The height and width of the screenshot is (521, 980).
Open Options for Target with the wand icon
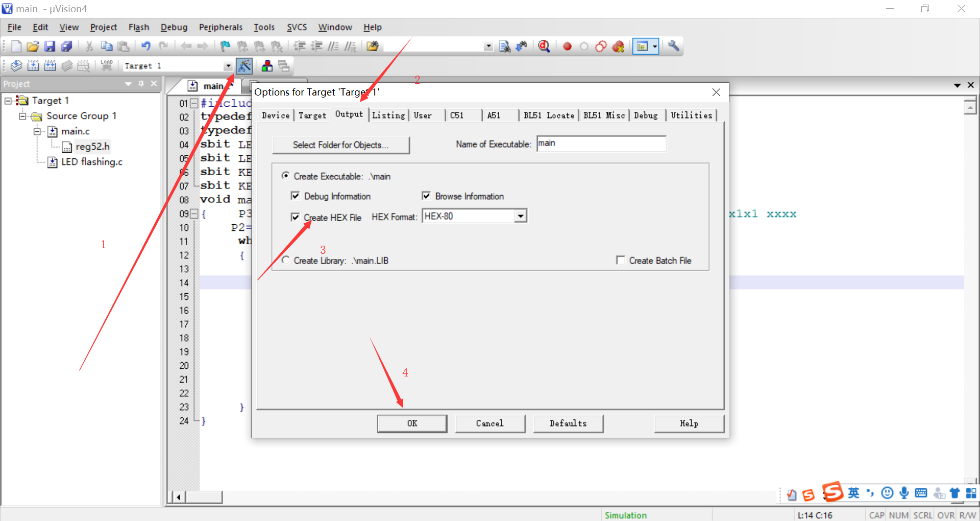click(x=244, y=66)
